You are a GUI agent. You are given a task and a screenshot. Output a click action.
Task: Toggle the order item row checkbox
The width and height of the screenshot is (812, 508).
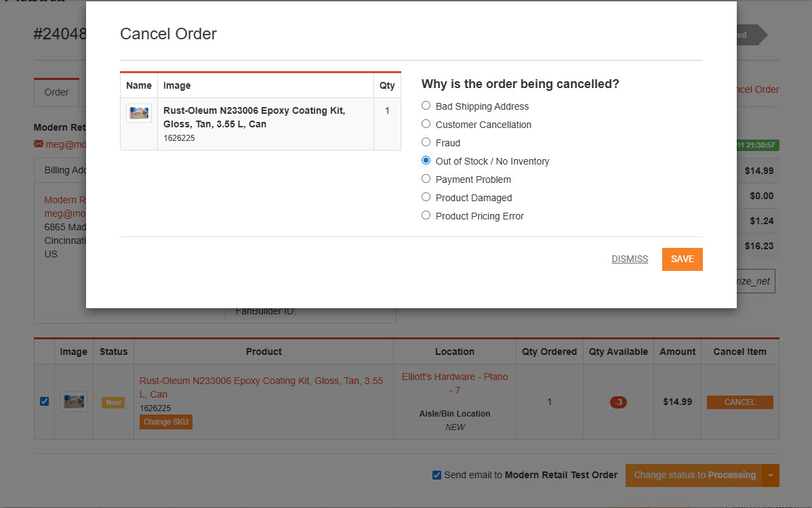45,402
